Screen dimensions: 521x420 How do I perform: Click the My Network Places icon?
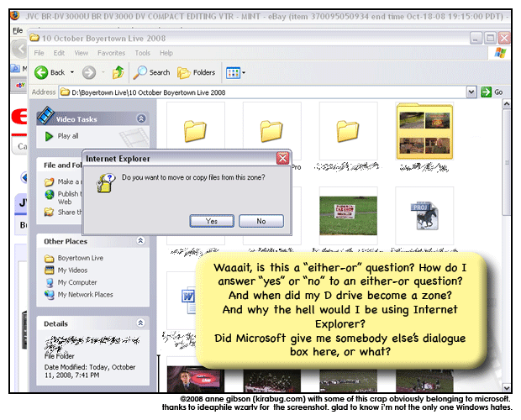point(50,295)
